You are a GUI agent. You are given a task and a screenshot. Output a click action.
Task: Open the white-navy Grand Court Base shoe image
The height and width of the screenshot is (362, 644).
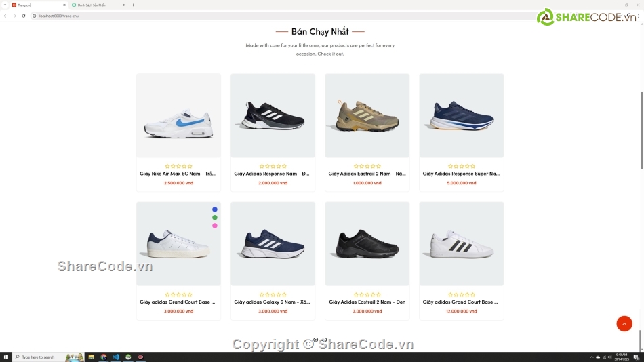pyautogui.click(x=178, y=243)
